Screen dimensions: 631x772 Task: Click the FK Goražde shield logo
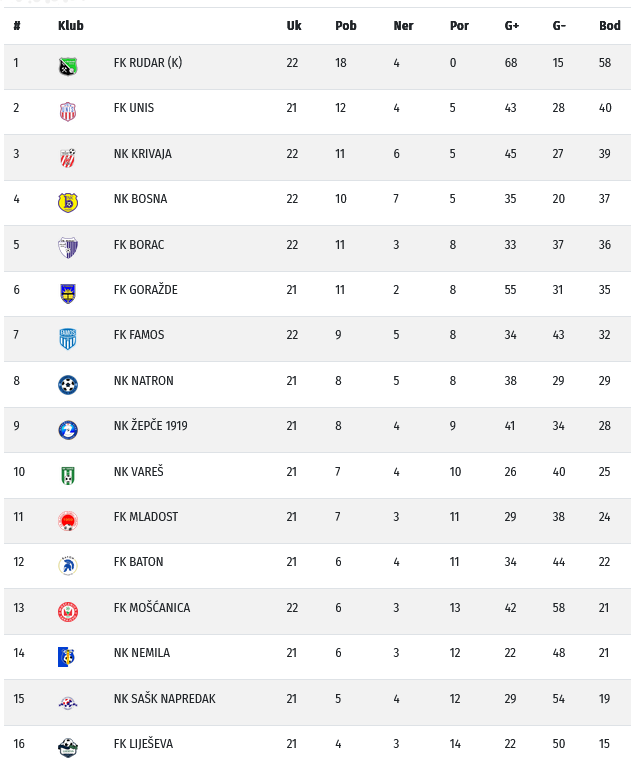pyautogui.click(x=67, y=294)
